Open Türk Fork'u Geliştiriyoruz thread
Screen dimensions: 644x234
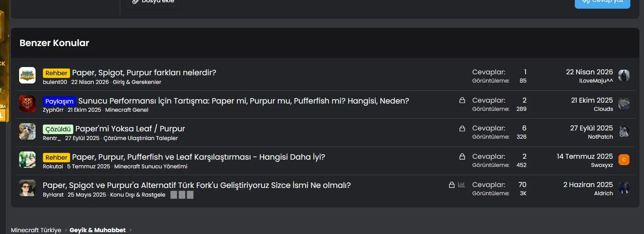197,185
